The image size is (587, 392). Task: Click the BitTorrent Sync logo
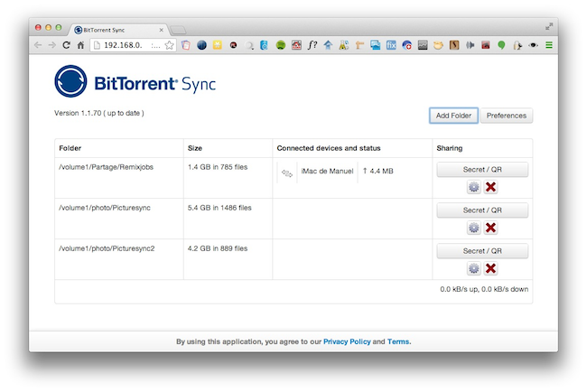[135, 81]
